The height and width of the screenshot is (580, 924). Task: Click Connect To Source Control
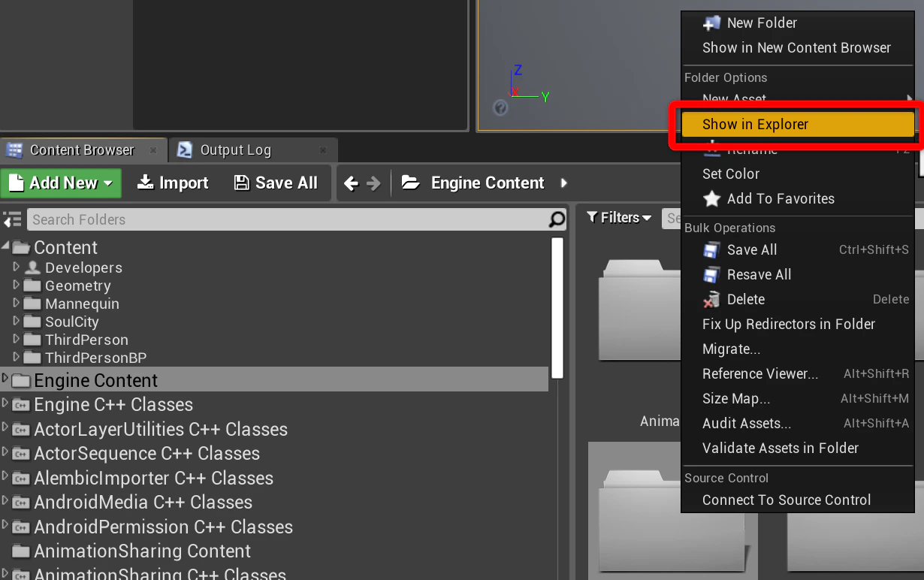pos(787,500)
